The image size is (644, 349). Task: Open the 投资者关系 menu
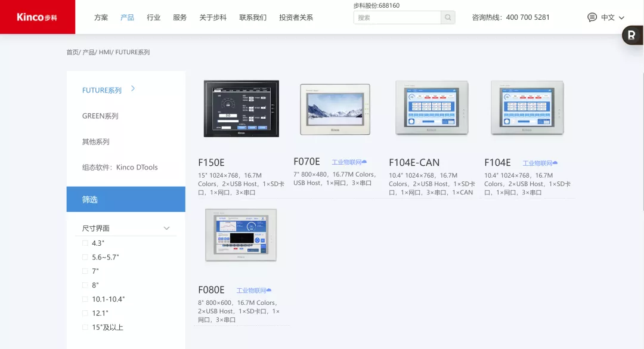[296, 17]
